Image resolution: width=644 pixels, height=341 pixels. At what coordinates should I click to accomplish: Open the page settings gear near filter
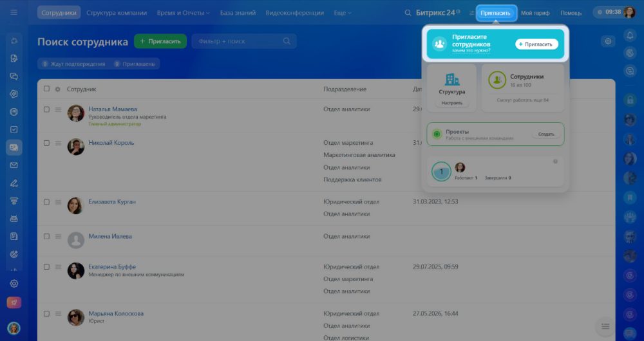click(x=609, y=41)
